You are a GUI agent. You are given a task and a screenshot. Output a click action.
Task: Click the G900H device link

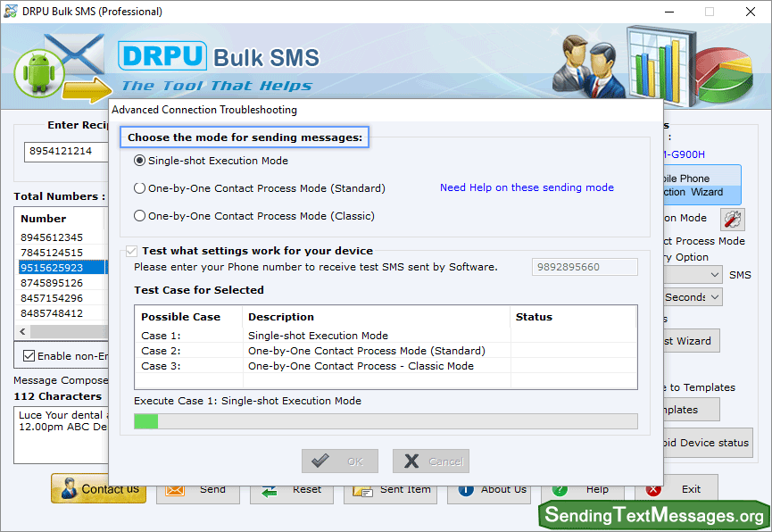pos(685,154)
